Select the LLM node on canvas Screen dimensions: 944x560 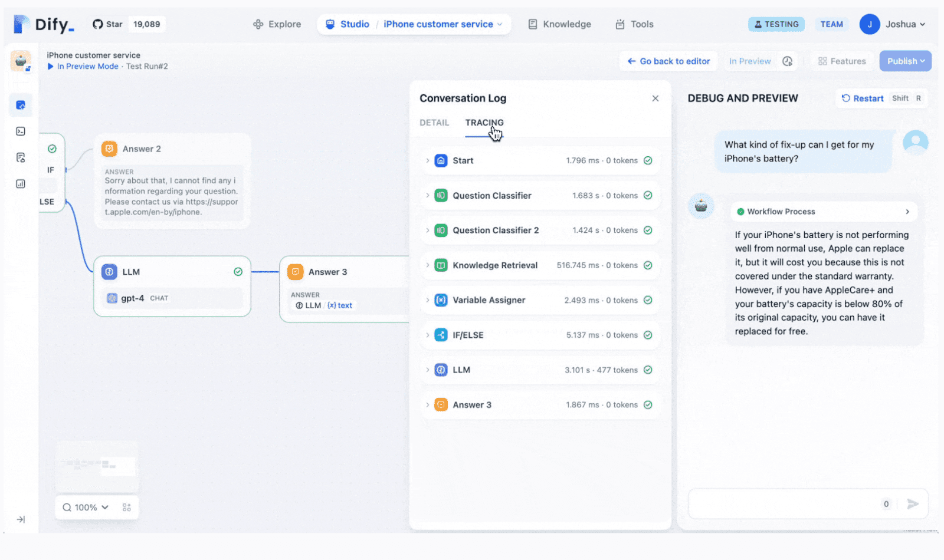172,286
